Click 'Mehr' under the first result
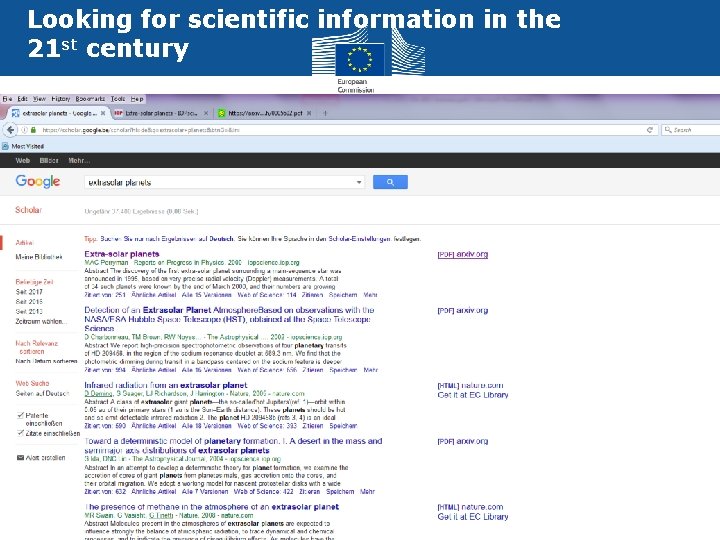Image resolution: width=720 pixels, height=540 pixels. pyautogui.click(x=371, y=295)
